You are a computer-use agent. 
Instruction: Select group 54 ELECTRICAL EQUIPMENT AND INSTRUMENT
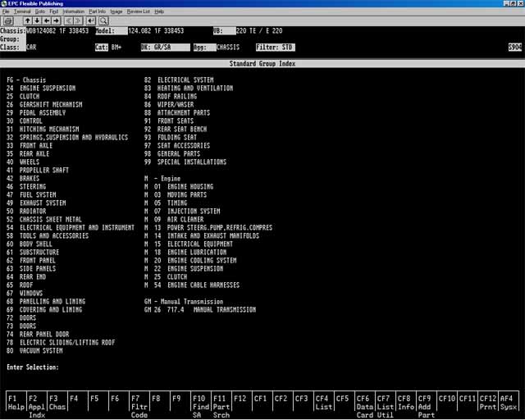tap(71, 228)
